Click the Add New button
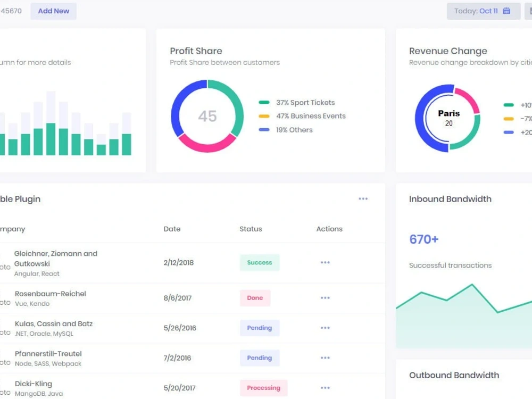532x399 pixels. point(53,11)
